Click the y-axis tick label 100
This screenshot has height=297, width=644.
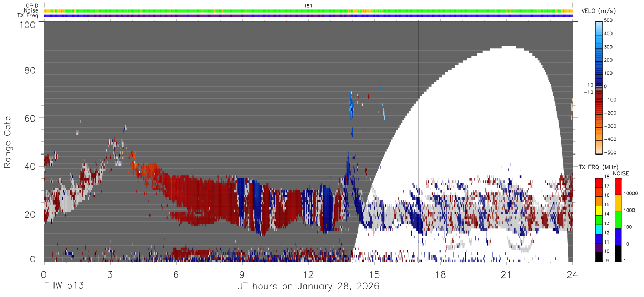point(27,24)
